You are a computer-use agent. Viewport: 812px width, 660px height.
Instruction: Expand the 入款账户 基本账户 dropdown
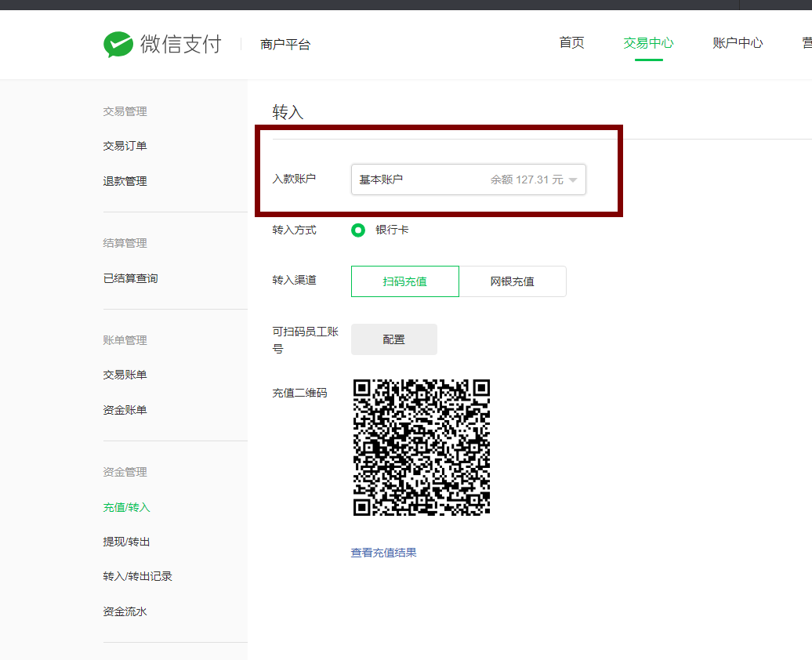[x=468, y=180]
